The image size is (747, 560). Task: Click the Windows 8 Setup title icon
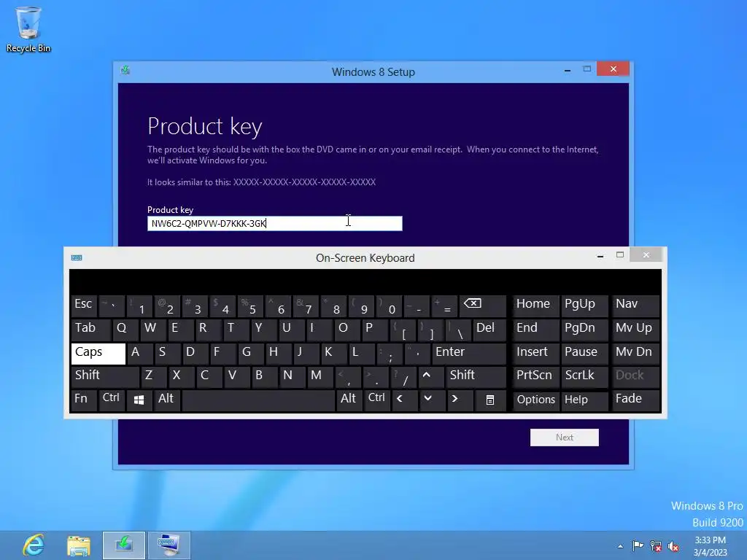[x=125, y=71]
